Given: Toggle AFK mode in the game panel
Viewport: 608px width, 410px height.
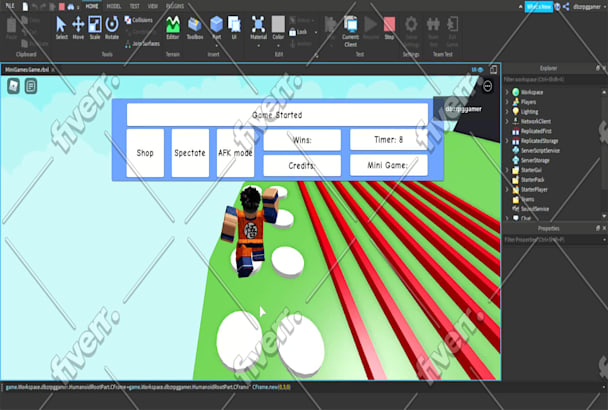Looking at the screenshot, I should pos(235,153).
